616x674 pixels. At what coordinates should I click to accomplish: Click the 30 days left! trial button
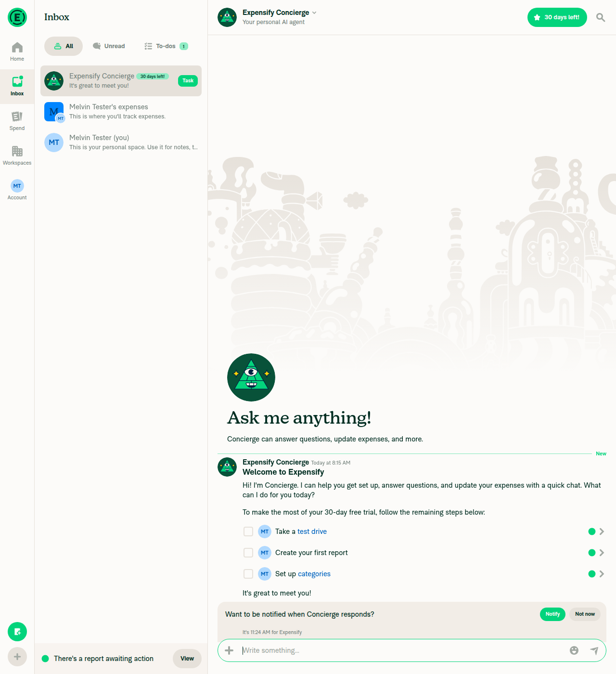point(557,17)
